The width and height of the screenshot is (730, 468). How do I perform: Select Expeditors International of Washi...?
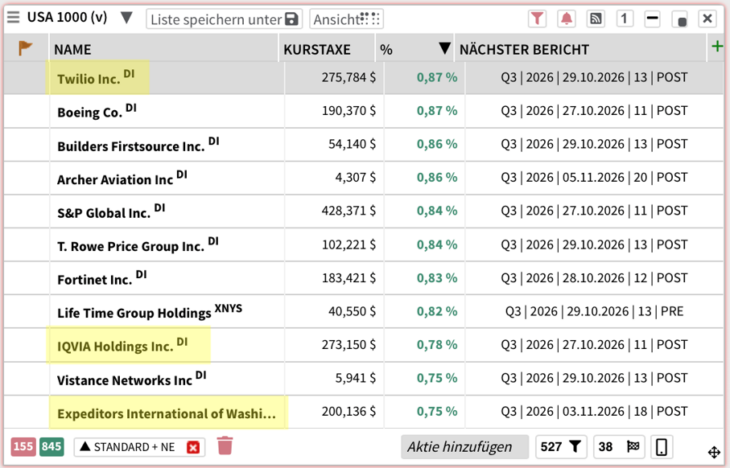coord(167,414)
